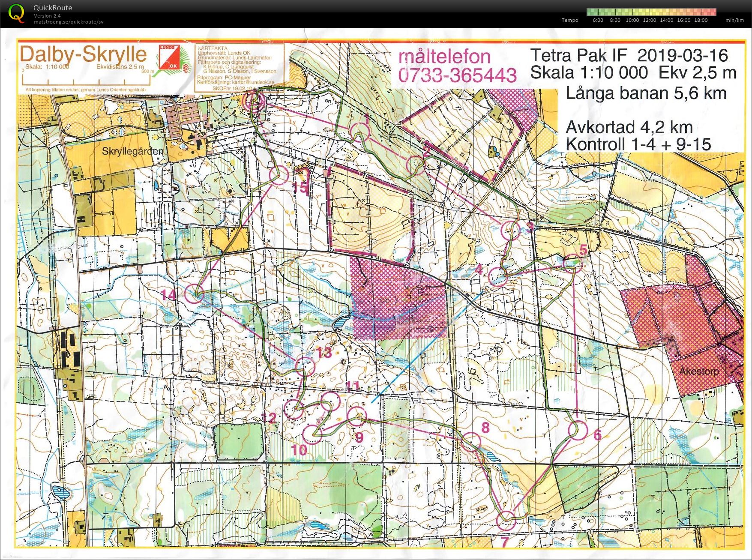Click the KARTFAKTA info box
The image size is (752, 560).
pos(239,68)
